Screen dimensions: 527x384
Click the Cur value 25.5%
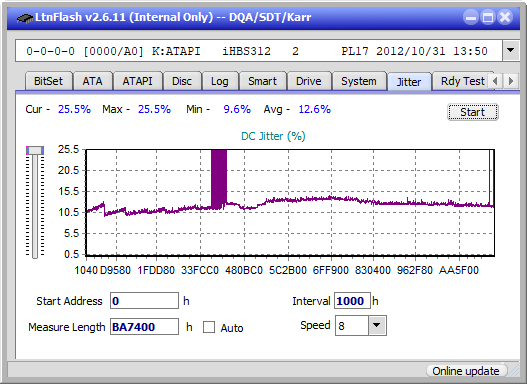point(74,109)
